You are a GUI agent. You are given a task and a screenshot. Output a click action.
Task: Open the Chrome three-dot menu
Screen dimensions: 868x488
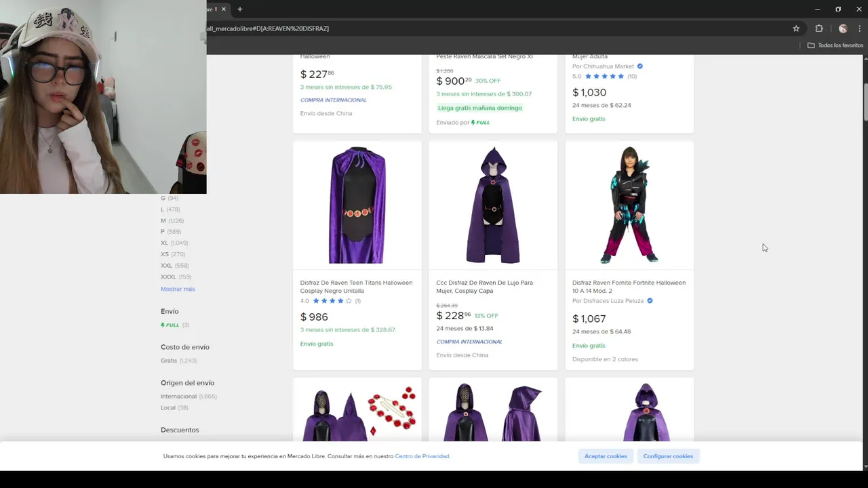pos(859,28)
